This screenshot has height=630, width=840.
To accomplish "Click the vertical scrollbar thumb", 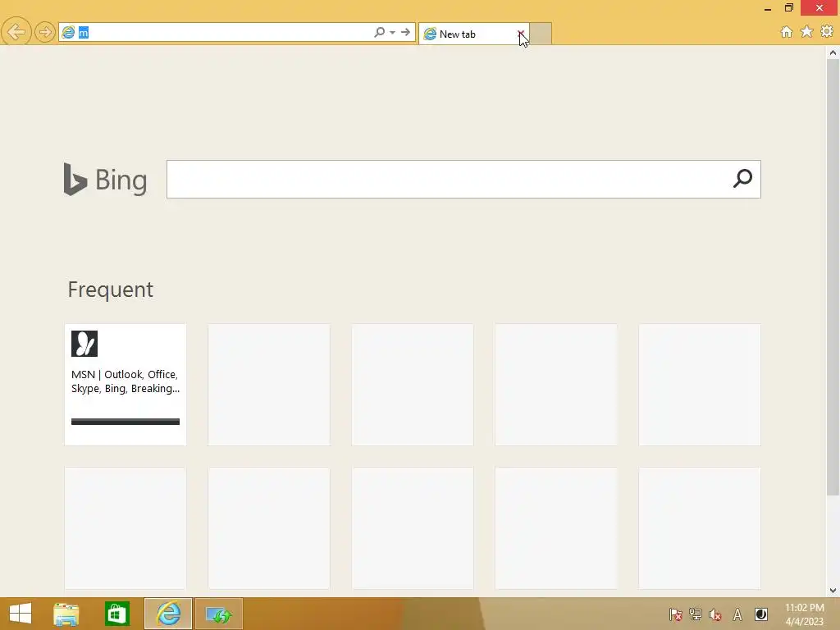I will coord(833,277).
